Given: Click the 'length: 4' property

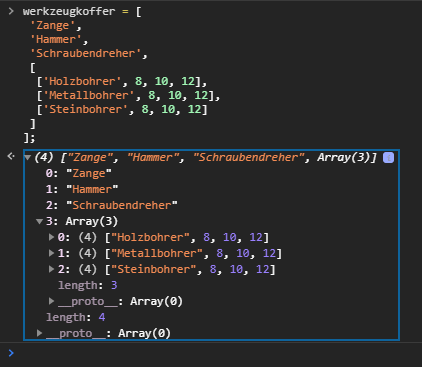Looking at the screenshot, I should [x=76, y=317].
